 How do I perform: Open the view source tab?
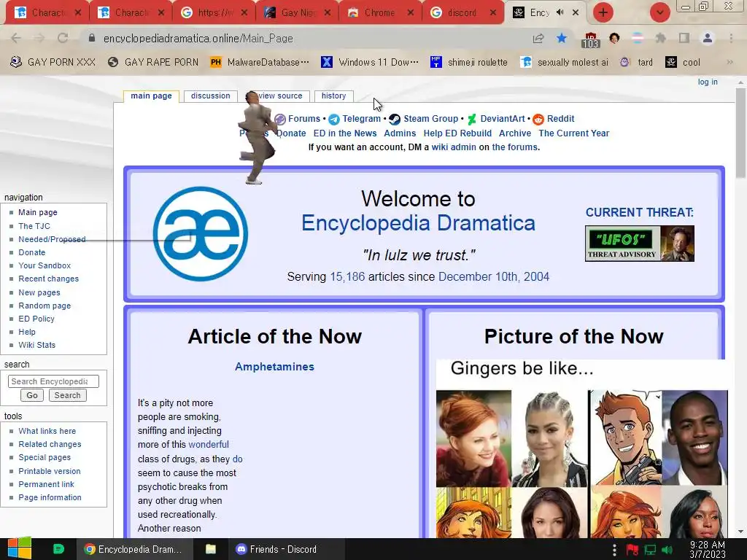pos(280,96)
